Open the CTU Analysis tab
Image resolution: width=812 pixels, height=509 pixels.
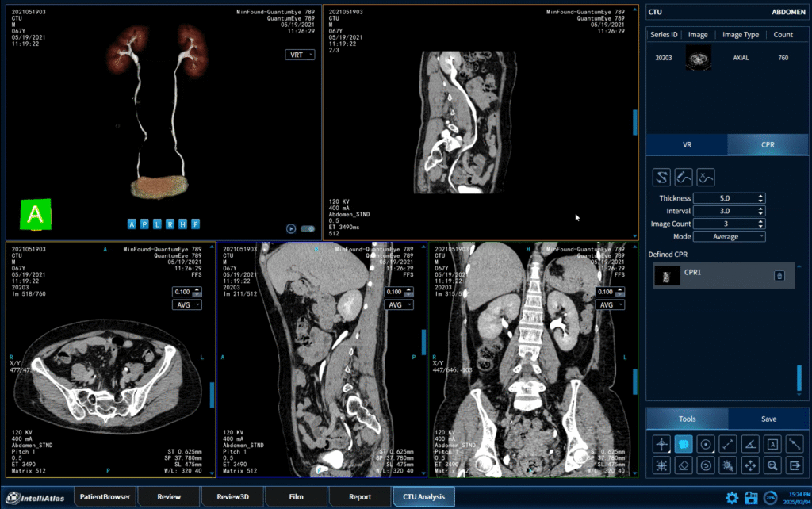[x=423, y=496]
